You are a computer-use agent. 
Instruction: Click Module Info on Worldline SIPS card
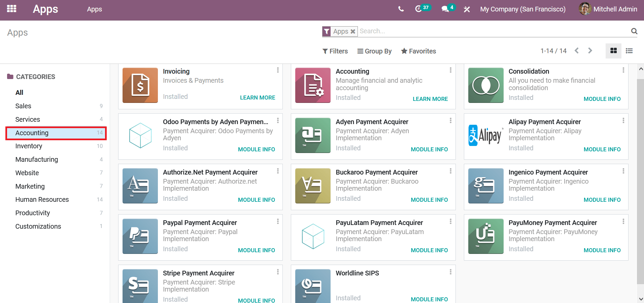point(429,299)
